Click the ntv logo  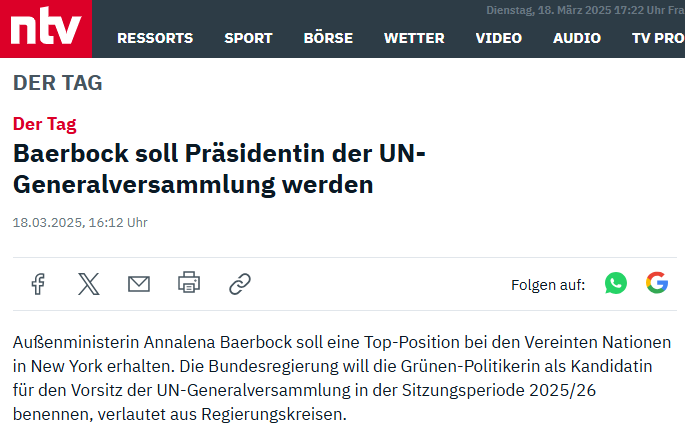[45, 29]
